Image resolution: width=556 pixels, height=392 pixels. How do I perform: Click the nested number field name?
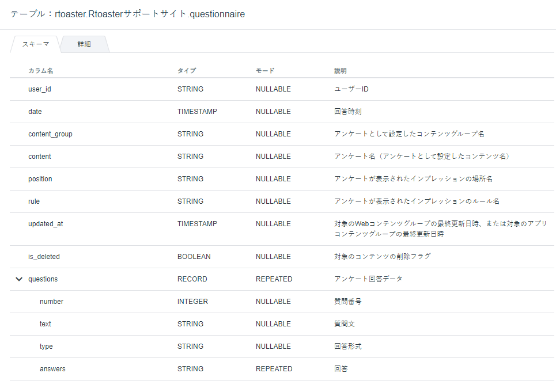51,302
